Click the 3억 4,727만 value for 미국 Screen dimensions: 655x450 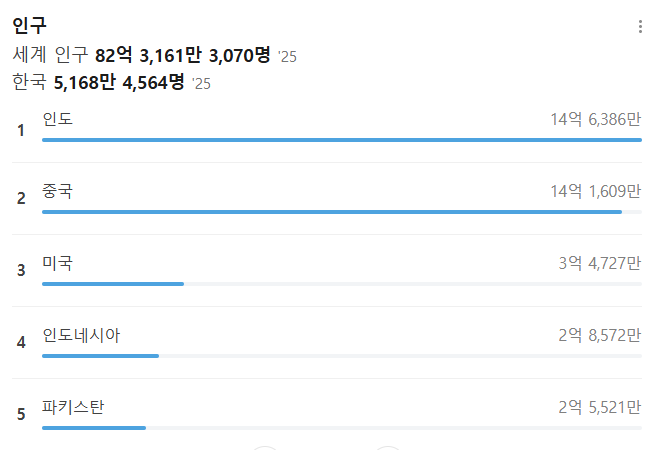click(599, 264)
